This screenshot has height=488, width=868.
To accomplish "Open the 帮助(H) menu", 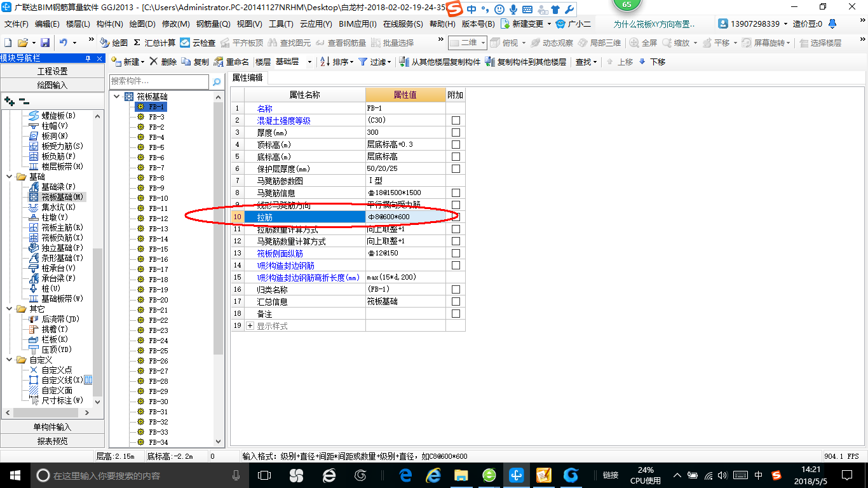I will click(442, 24).
